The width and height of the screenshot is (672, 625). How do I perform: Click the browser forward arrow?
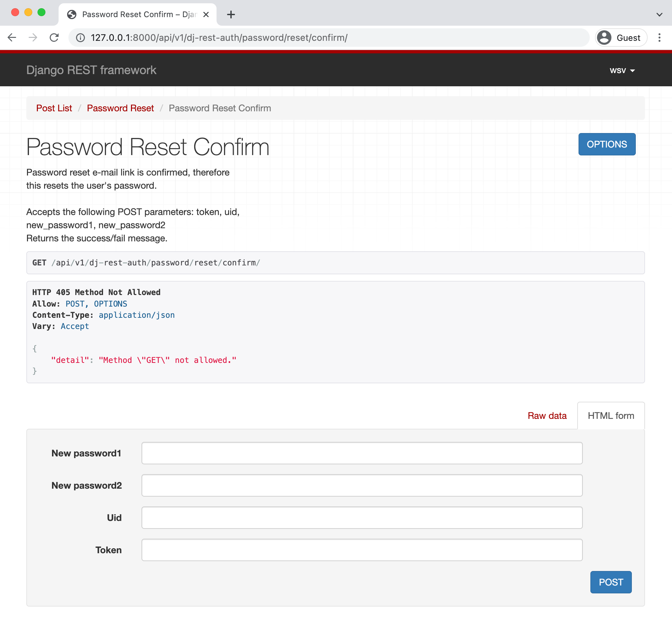pyautogui.click(x=33, y=38)
